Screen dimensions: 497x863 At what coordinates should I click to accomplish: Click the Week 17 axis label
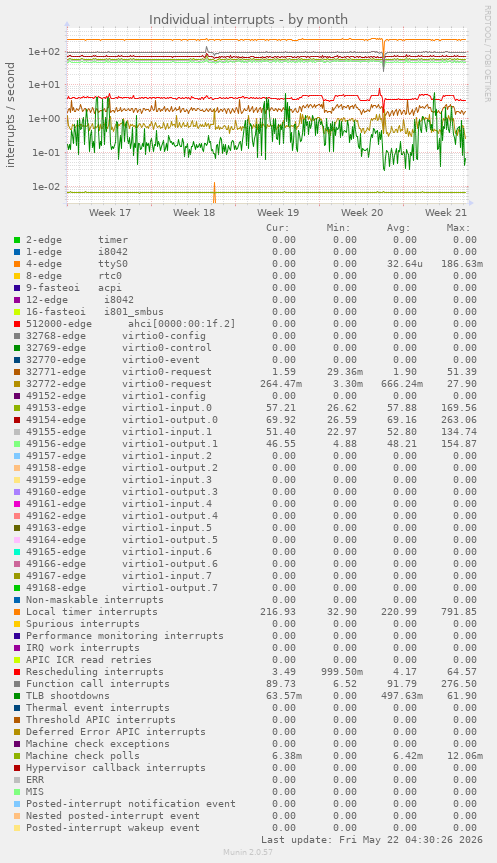(110, 212)
